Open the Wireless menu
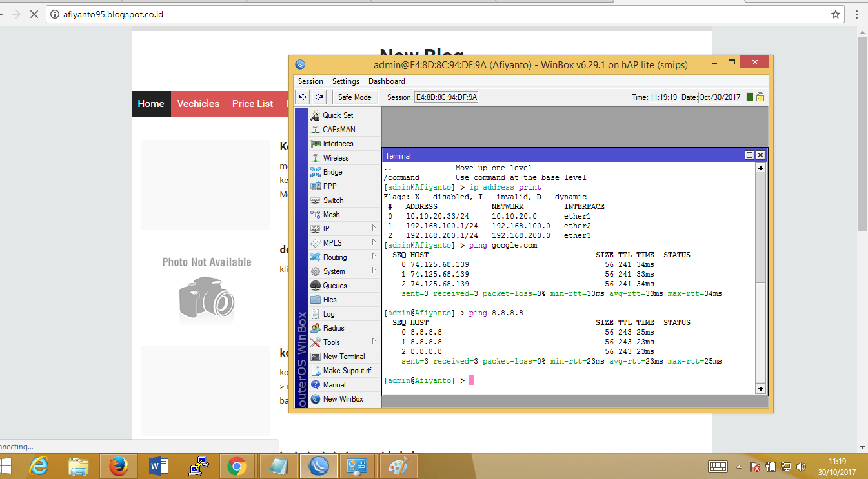The image size is (868, 479). click(345, 158)
